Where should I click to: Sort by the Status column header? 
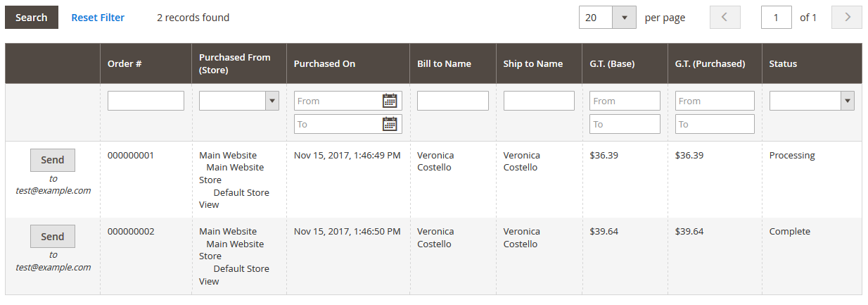pos(783,63)
